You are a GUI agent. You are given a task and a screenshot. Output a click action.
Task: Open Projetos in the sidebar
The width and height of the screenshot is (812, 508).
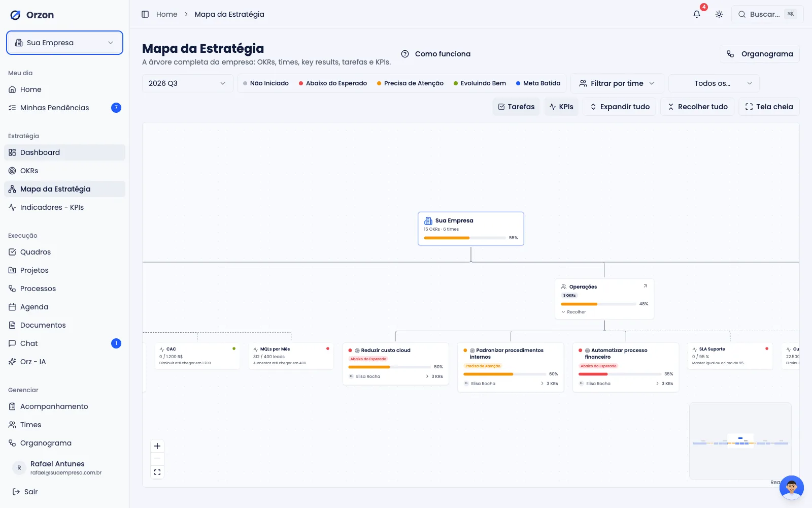click(x=64, y=270)
